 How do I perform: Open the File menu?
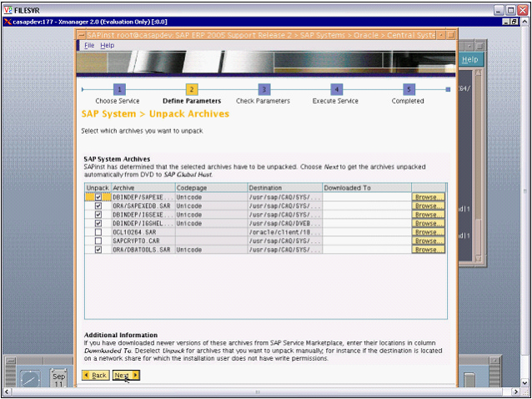[x=88, y=45]
